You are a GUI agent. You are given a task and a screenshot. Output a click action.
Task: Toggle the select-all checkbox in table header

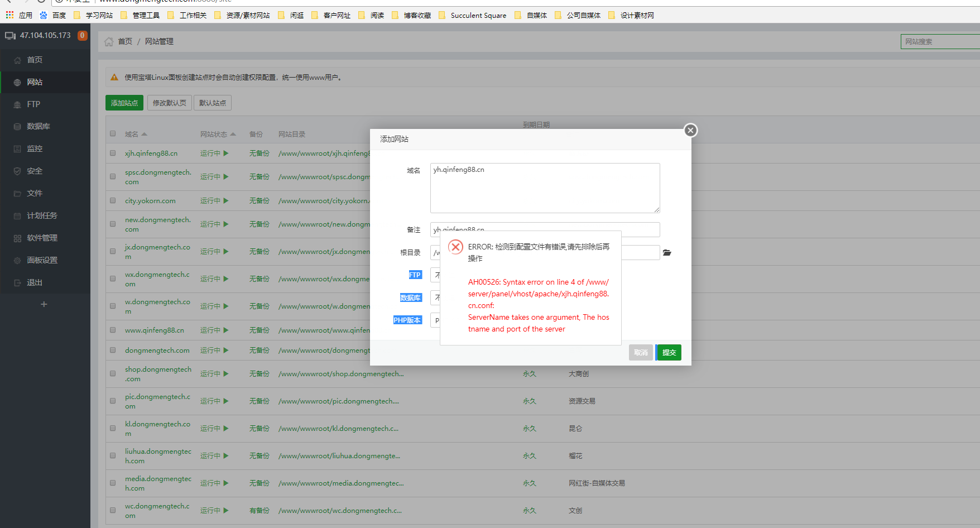[113, 134]
